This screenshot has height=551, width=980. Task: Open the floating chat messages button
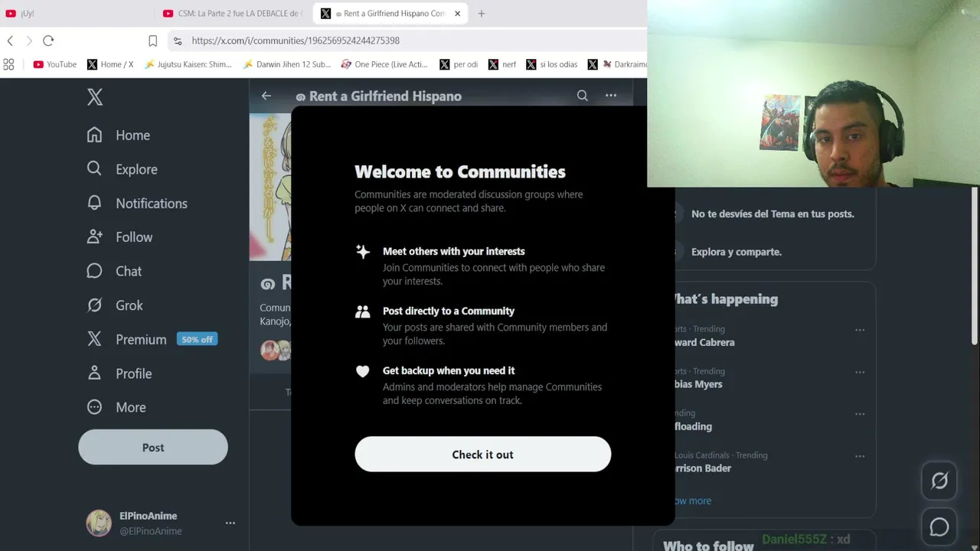coord(939,527)
